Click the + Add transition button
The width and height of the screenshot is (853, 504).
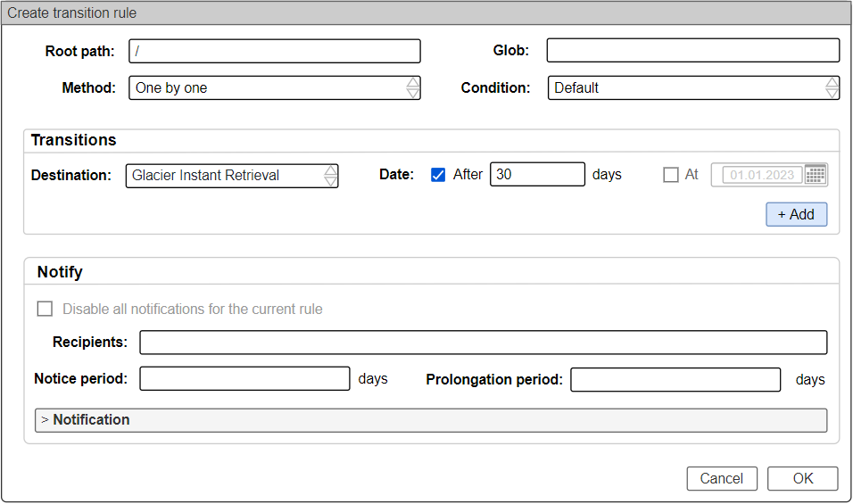[797, 214]
